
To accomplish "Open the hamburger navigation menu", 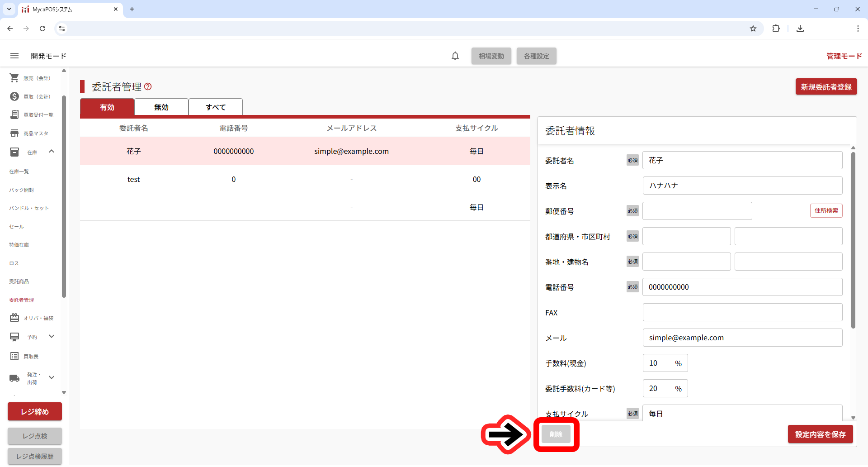I will click(14, 56).
